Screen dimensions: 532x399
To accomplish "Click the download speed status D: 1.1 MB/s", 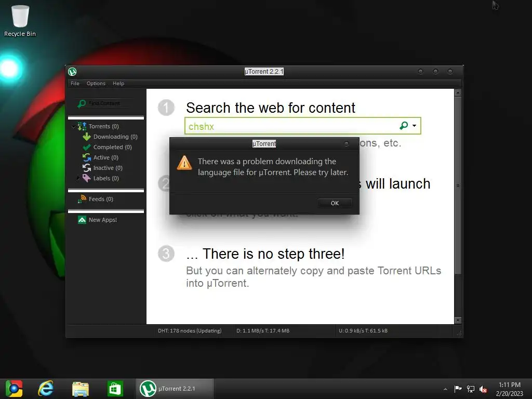I will coord(262,331).
